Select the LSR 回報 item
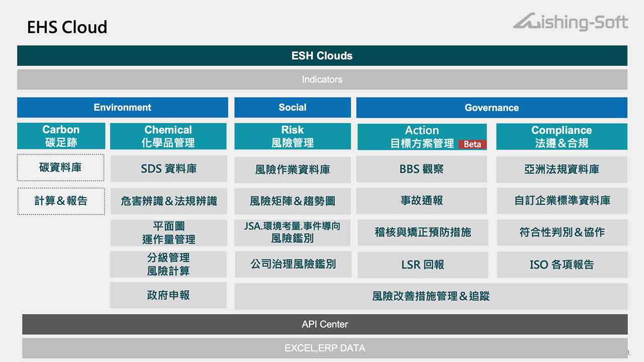The width and height of the screenshot is (644, 362). tap(423, 265)
